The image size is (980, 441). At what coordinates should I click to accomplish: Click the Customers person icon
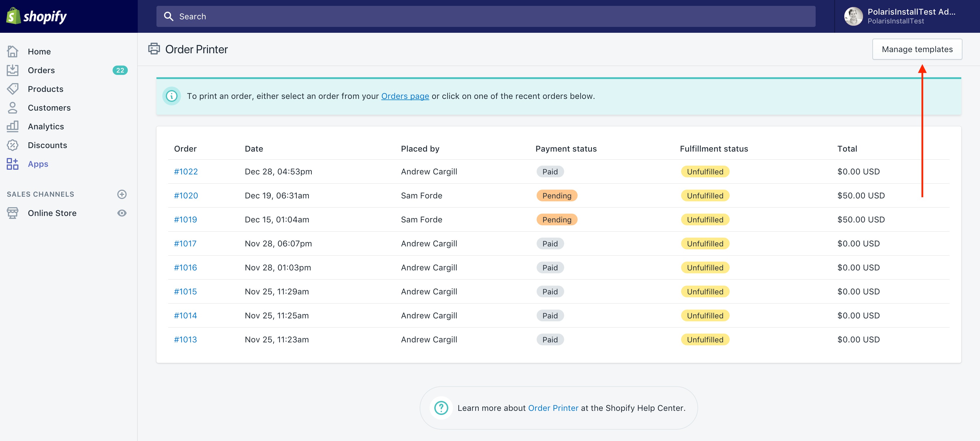pyautogui.click(x=13, y=108)
